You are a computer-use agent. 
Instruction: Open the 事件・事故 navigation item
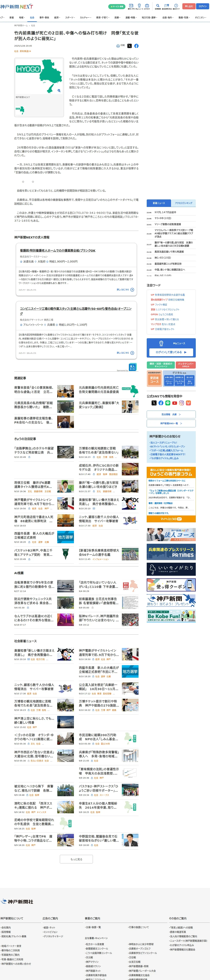click(44, 17)
